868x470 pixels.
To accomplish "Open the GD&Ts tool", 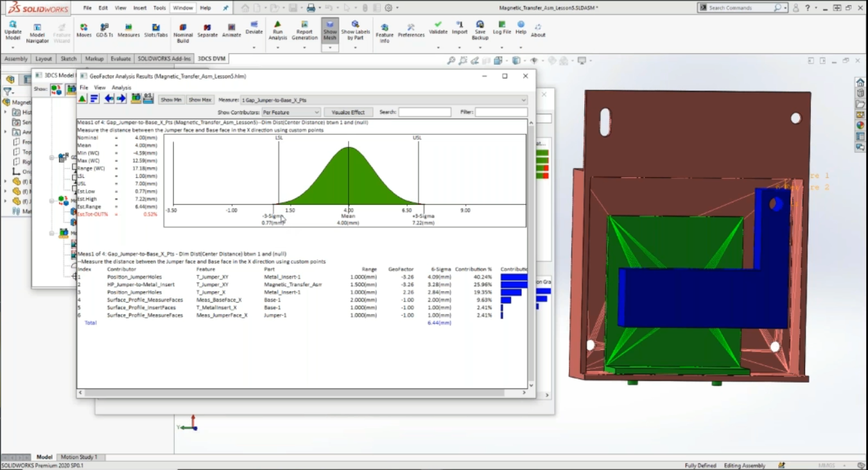I will [x=105, y=30].
